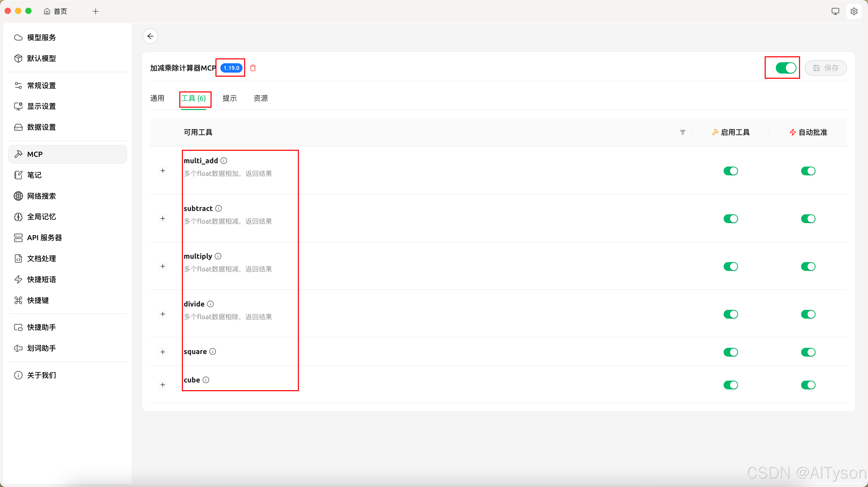
Task: Click the cube tool info icon
Action: [206, 380]
